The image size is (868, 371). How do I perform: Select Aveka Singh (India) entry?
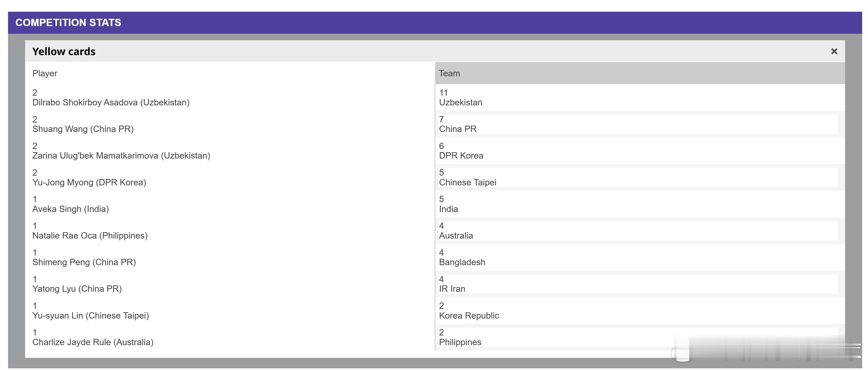click(70, 209)
